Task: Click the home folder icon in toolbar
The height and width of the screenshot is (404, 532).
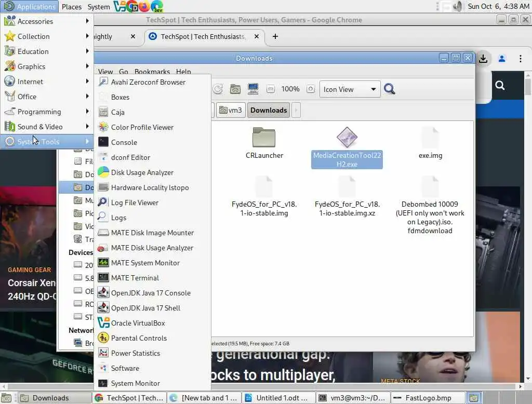Action: [x=235, y=89]
